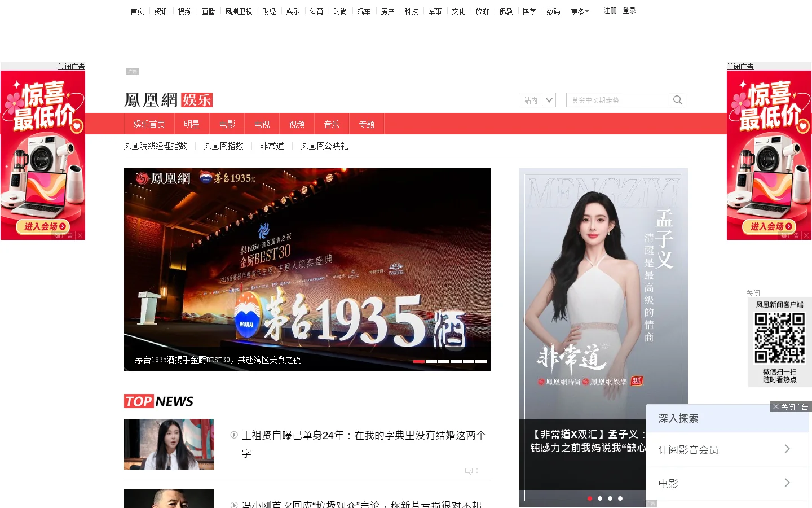Select first red dot under 孟子义 poster
Viewport: 812px width, 508px height.
(590, 498)
